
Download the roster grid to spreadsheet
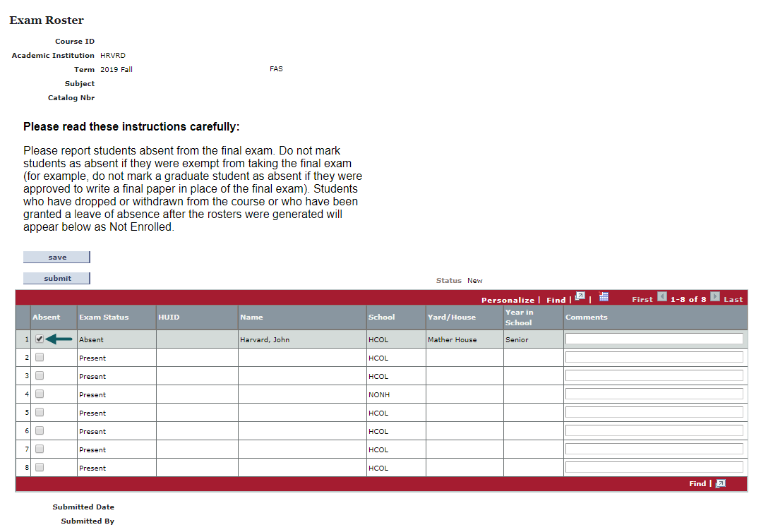coord(604,297)
